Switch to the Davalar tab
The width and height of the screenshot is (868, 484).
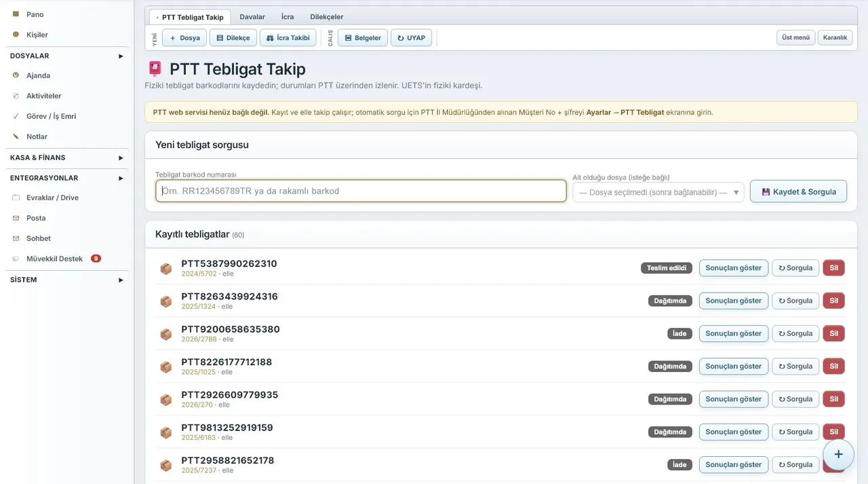tap(252, 17)
